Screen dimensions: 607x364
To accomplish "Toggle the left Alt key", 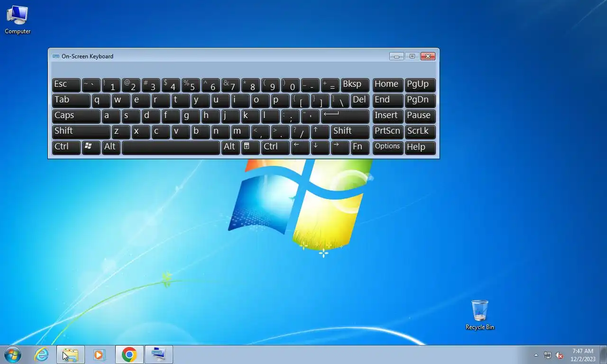I will [111, 147].
